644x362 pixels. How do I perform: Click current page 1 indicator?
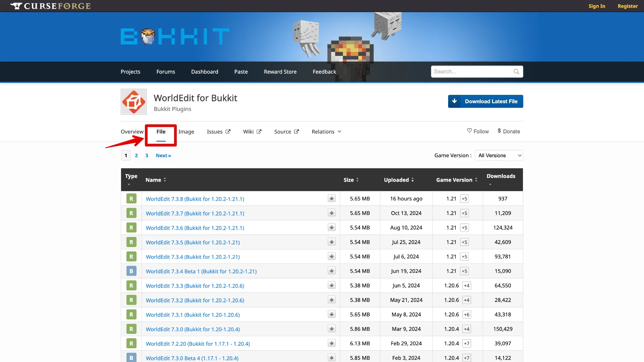(x=126, y=156)
